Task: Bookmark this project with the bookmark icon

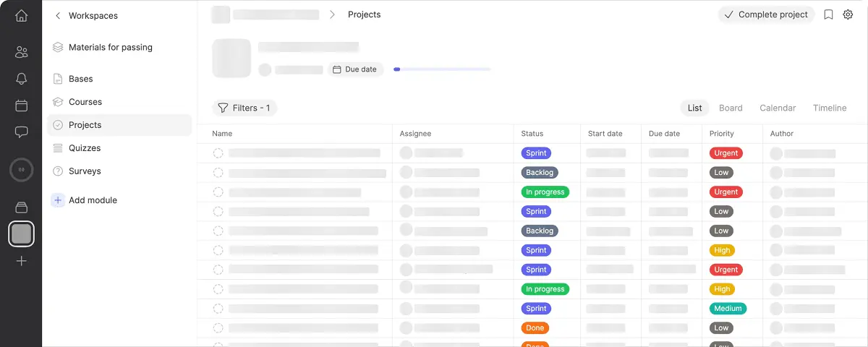Action: (829, 14)
